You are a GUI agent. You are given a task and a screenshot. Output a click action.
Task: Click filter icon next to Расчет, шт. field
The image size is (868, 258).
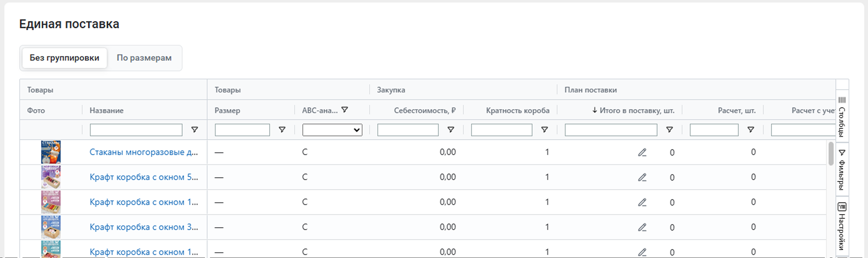(x=751, y=130)
